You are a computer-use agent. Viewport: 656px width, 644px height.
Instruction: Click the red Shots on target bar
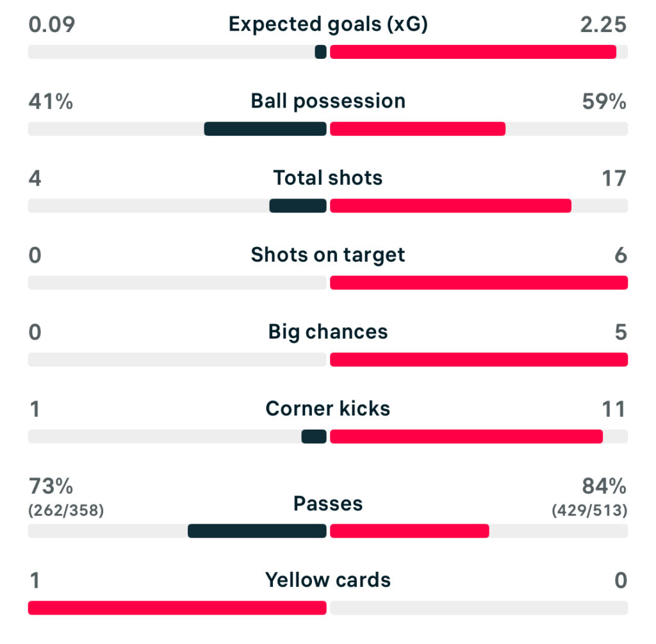479,282
